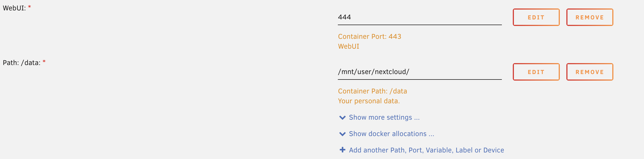The image size is (644, 159).
Task: Click the plus icon to add another
Action: tap(342, 150)
